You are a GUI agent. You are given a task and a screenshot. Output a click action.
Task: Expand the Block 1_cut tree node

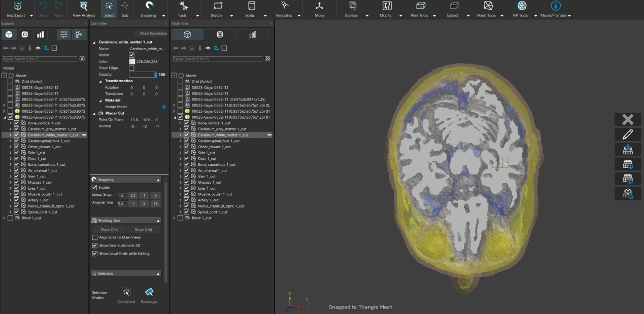[5, 218]
